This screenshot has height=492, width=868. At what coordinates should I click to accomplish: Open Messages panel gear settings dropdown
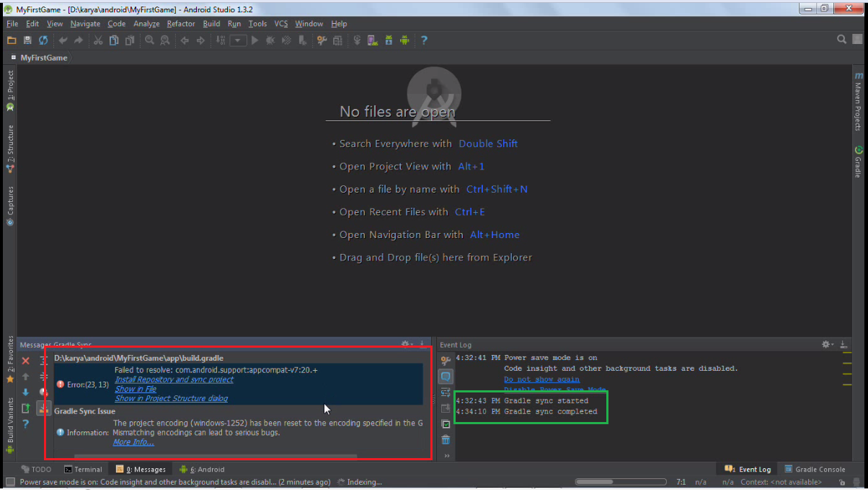(x=407, y=345)
